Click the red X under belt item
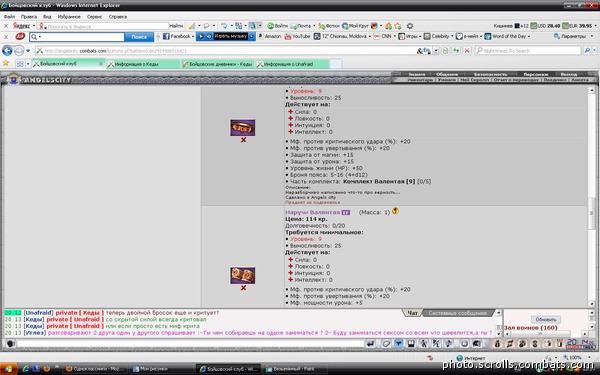The image size is (600, 375). click(243, 140)
